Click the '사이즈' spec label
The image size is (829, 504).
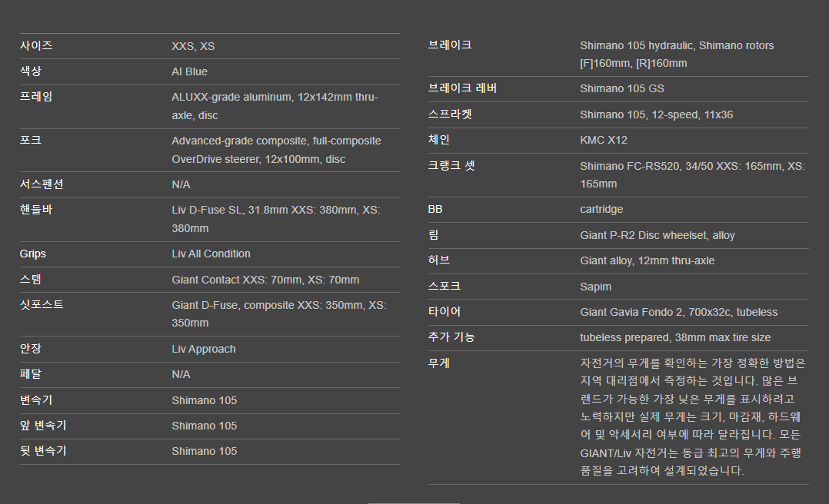click(36, 46)
